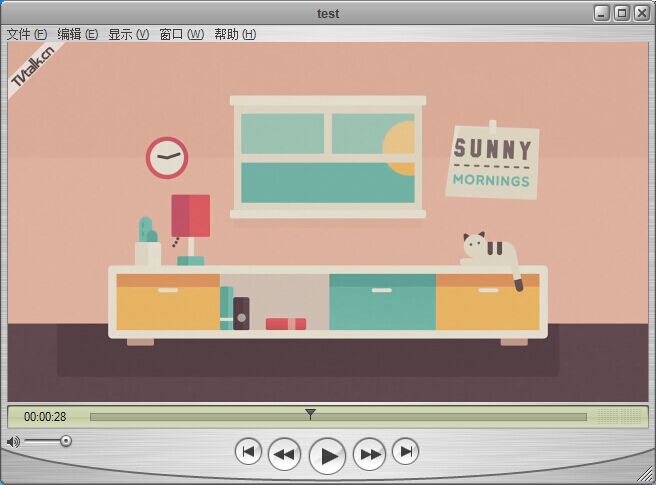The height and width of the screenshot is (485, 656).
Task: Mute audio with the speaker icon
Action: pos(13,441)
